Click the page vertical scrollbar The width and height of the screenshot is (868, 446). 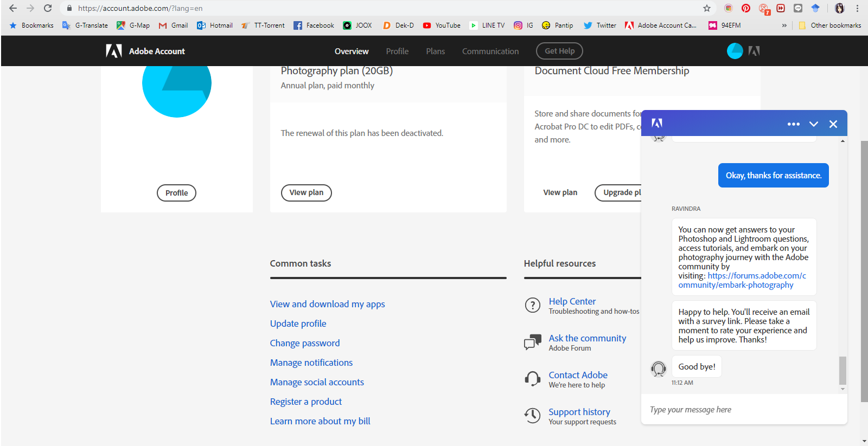point(864,271)
